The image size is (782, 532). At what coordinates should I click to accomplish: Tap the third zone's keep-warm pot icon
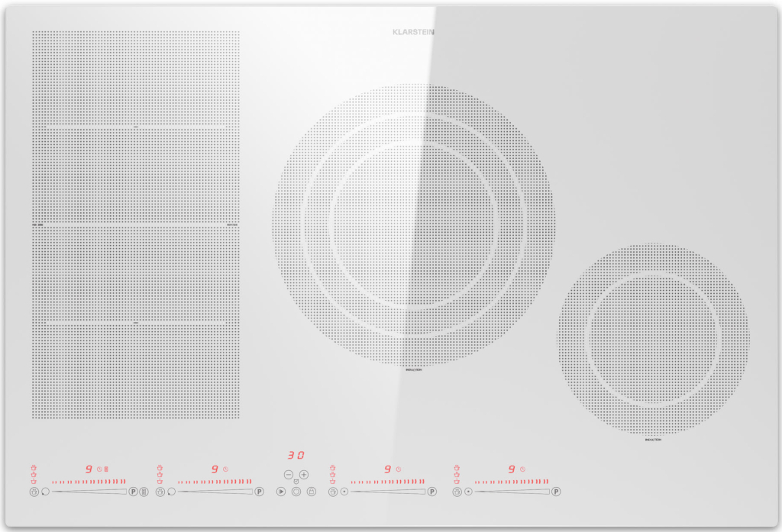click(332, 492)
